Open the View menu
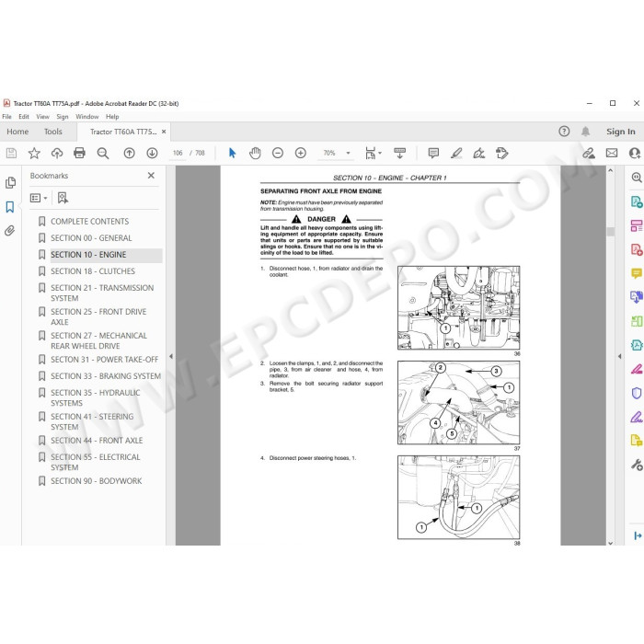This screenshot has width=644, height=644. [x=42, y=117]
